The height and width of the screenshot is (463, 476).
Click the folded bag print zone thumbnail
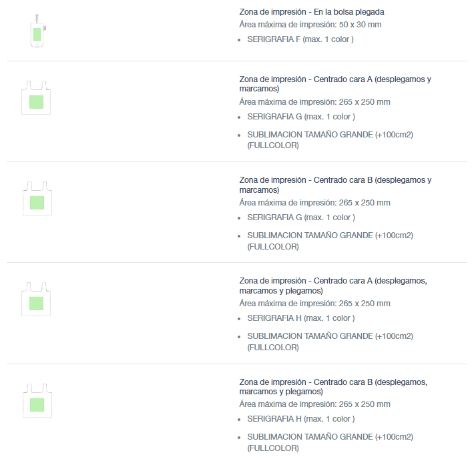(x=37, y=31)
